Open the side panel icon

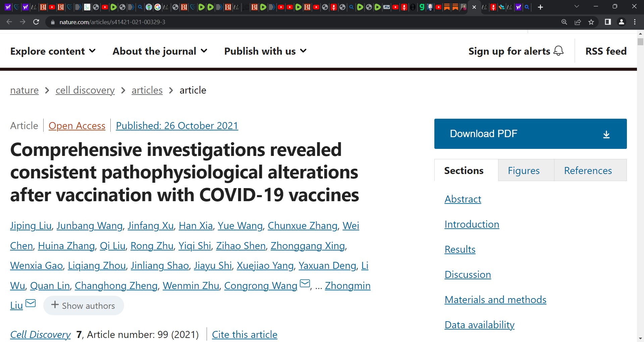coord(608,22)
